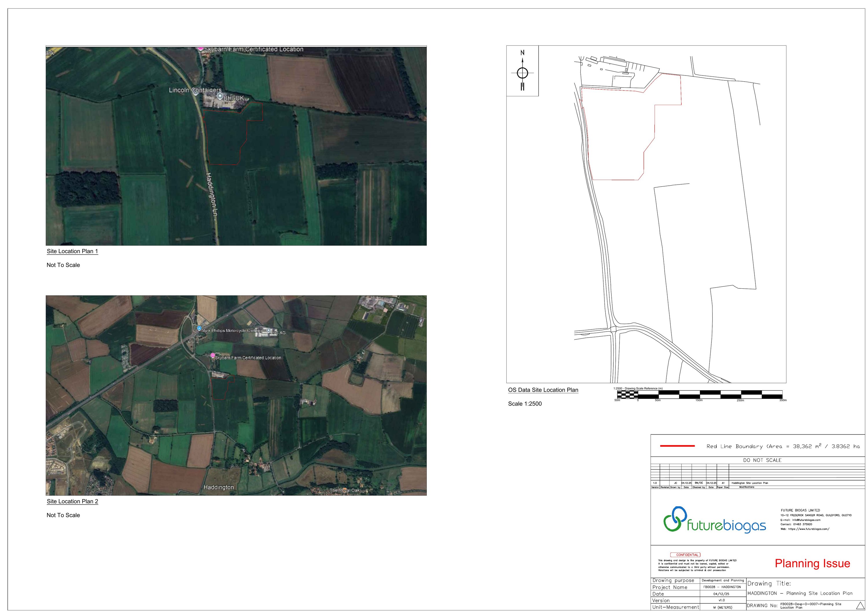Click the BHI UK location pin

(x=220, y=97)
